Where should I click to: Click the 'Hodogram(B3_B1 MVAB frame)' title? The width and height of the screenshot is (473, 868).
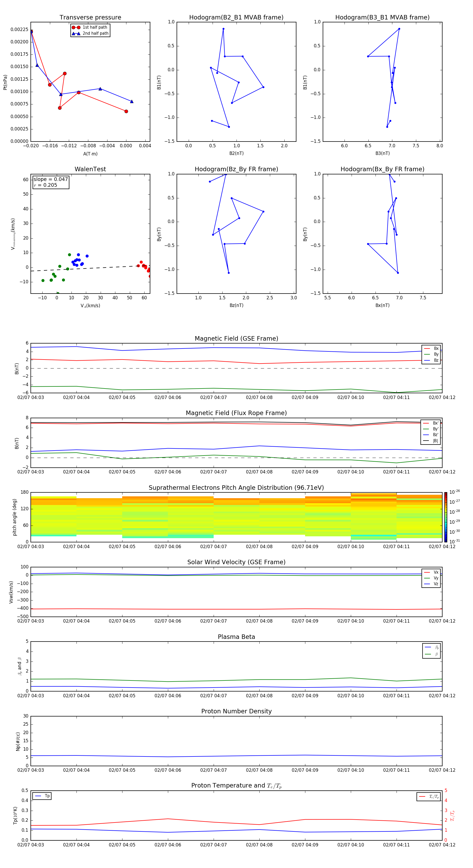(382, 18)
